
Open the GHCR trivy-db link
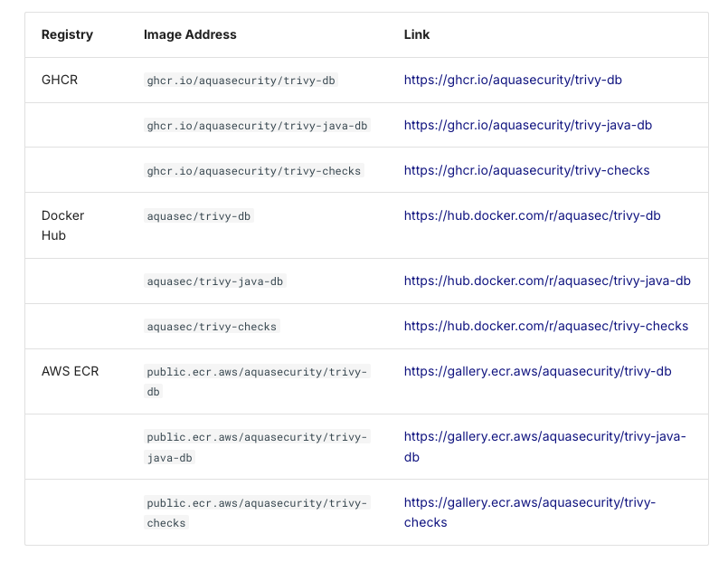[513, 80]
